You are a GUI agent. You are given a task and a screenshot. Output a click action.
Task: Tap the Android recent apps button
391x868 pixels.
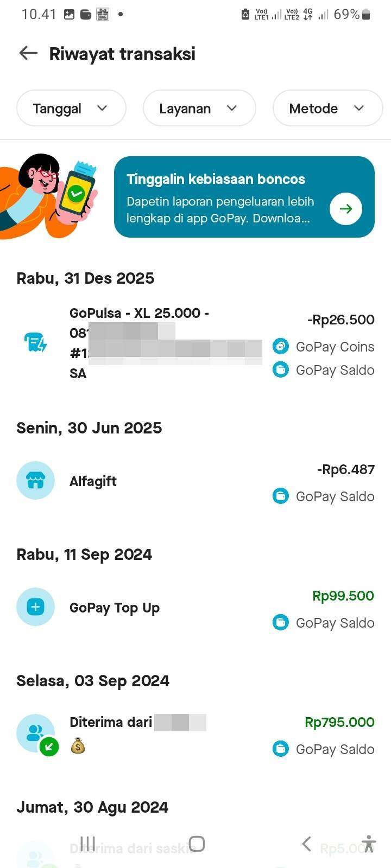pos(87,844)
